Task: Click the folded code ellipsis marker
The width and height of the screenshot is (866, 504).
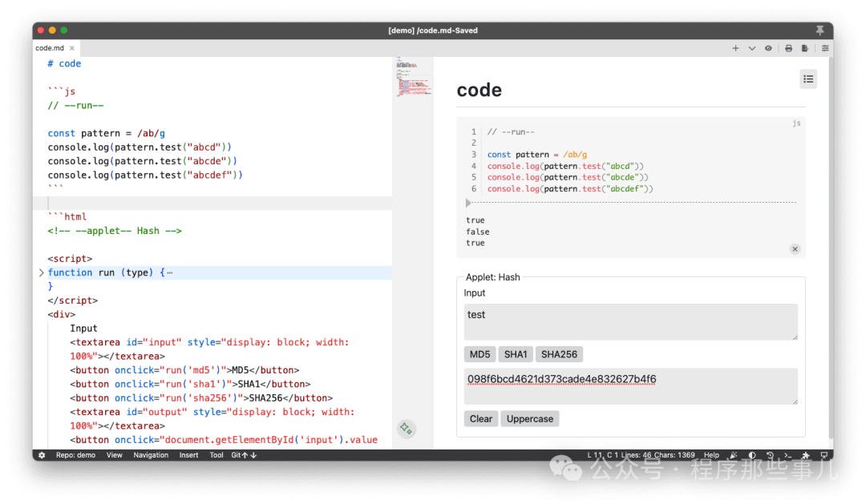Action: 169,272
